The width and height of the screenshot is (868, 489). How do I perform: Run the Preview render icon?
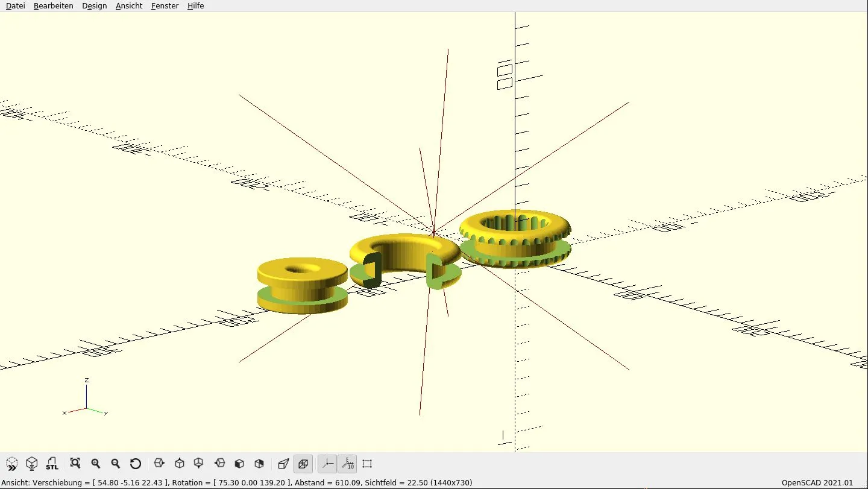click(x=12, y=464)
